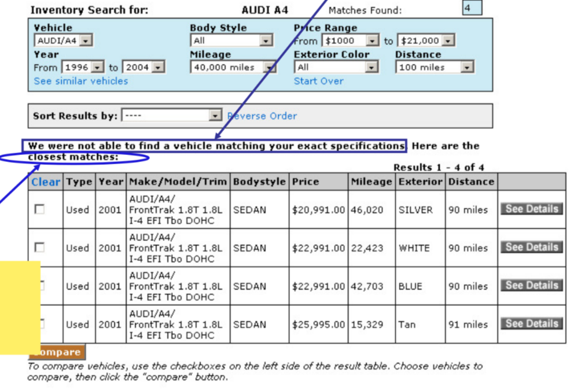See Details for the SILVER sedan
Image resolution: width=570 pixels, height=392 pixels.
coord(532,209)
